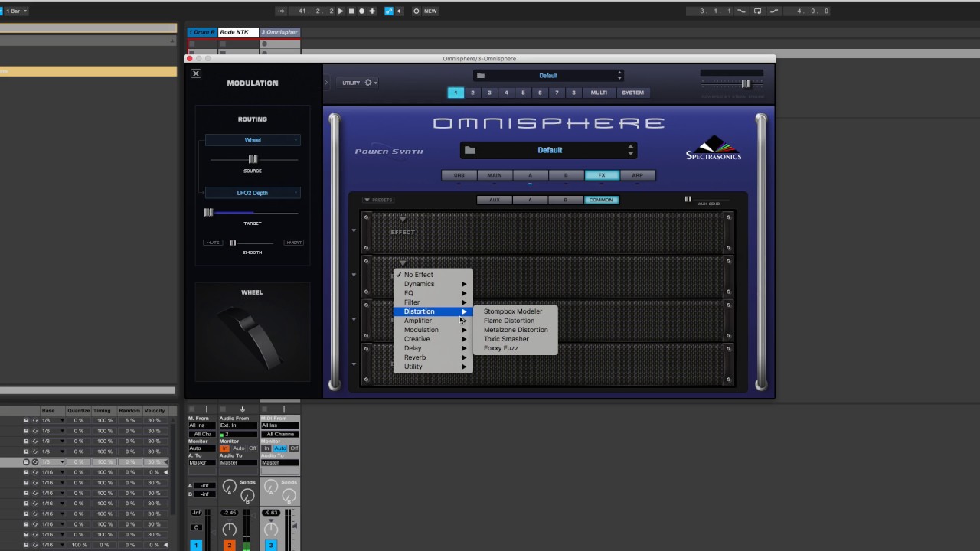Switch to the ORB page tab
The image size is (980, 551).
pyautogui.click(x=459, y=175)
